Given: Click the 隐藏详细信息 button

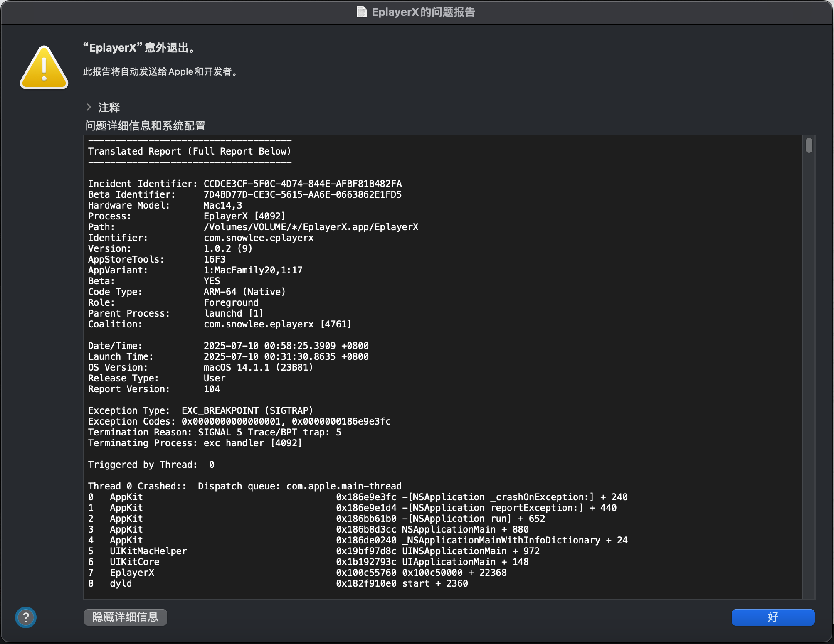Looking at the screenshot, I should point(126,617).
